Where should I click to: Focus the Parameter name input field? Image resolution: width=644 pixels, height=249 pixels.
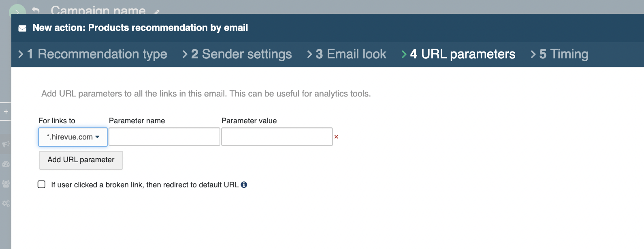click(x=164, y=137)
